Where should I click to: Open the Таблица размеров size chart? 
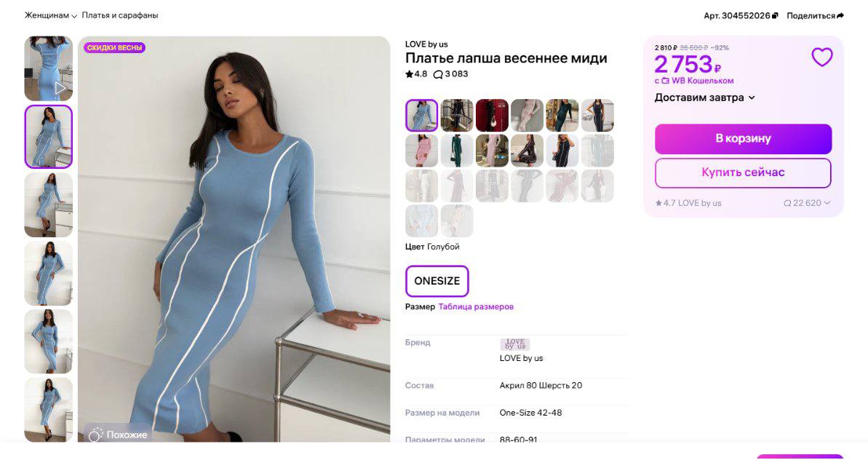coord(476,306)
